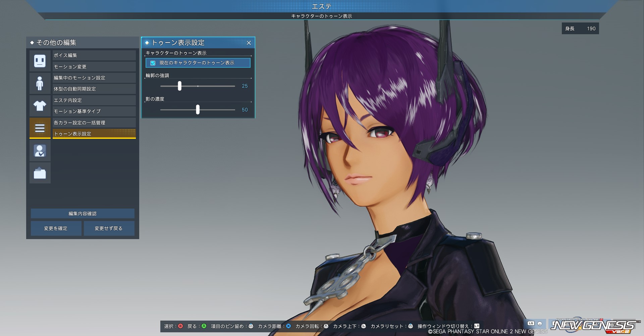Click the blue X button icon for カメラ距離

[288, 326]
